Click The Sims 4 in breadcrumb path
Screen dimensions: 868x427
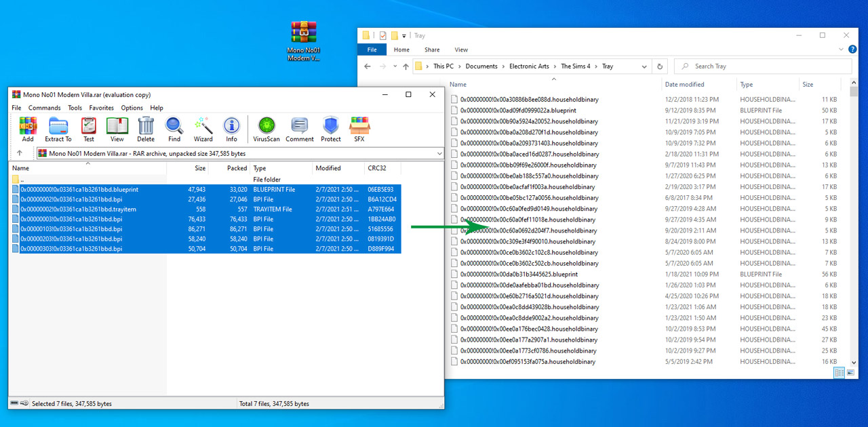(575, 66)
